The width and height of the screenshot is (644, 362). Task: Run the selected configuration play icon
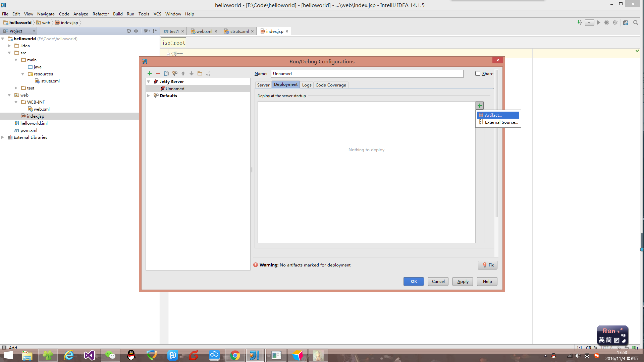tap(598, 22)
